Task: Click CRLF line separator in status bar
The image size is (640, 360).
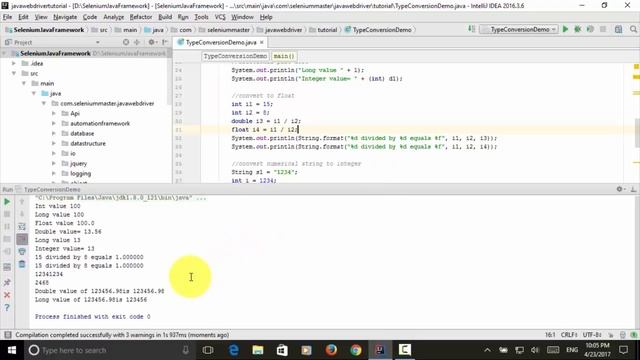Action: (x=569, y=335)
